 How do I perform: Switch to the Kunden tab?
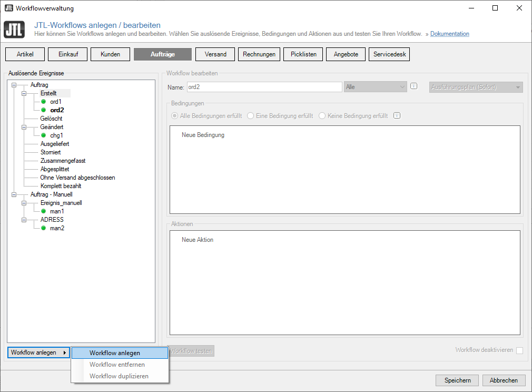110,54
